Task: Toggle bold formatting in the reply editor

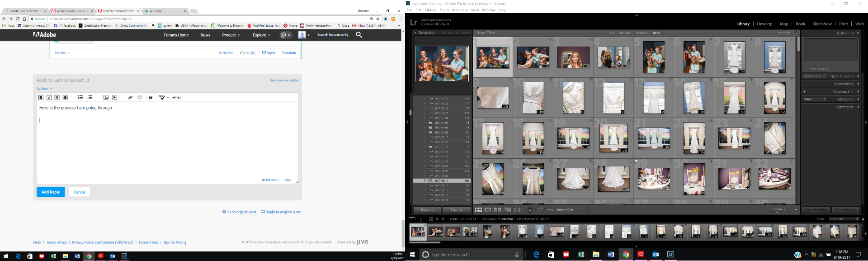Action: point(41,97)
